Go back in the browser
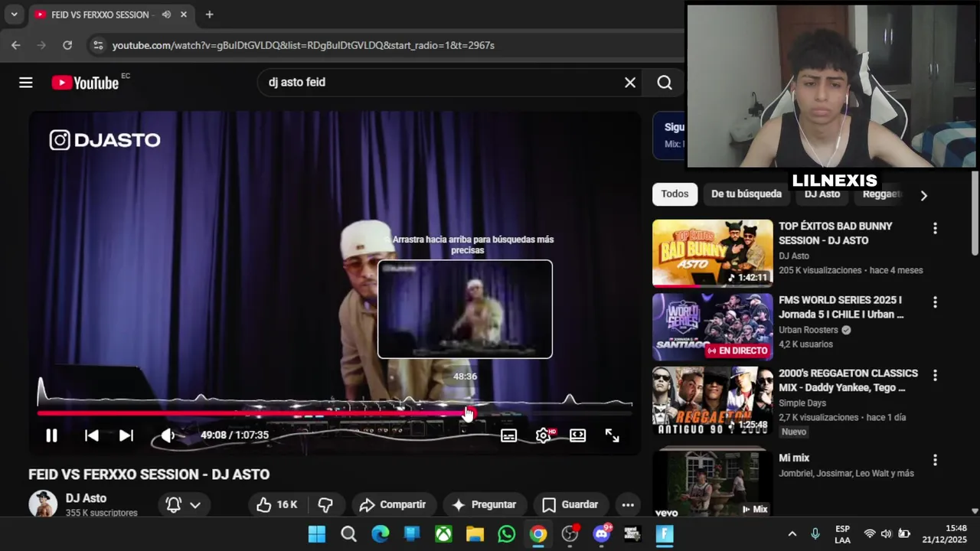Screen dimensions: 980x551 15,45
